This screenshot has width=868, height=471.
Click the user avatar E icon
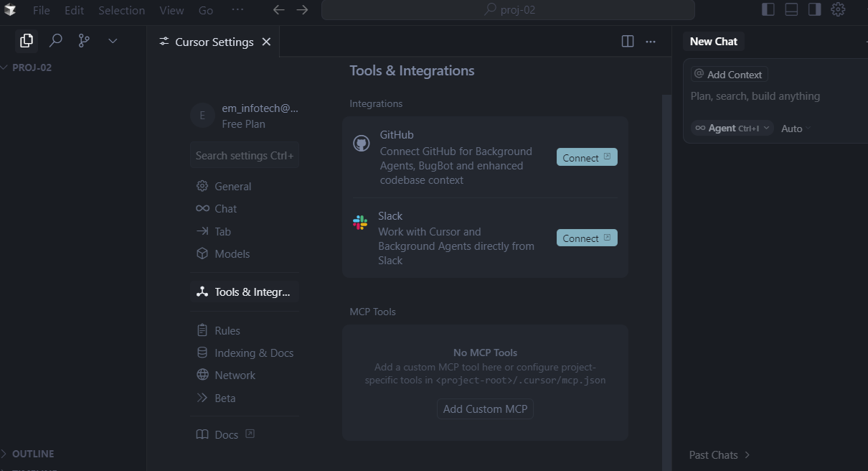[x=202, y=116]
